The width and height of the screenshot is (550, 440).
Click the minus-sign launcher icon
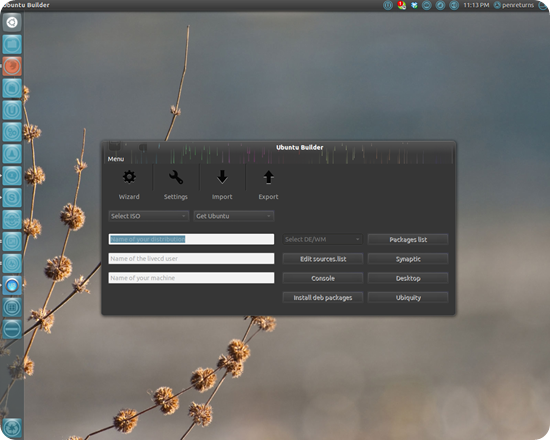[12, 329]
